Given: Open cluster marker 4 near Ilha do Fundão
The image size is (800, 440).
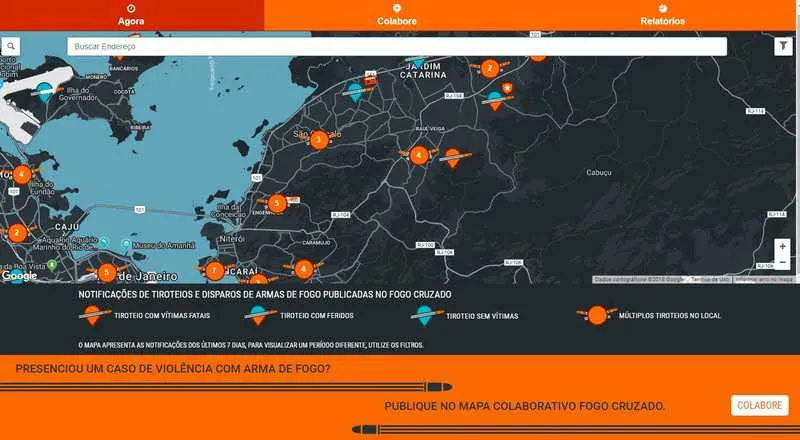Looking at the screenshot, I should (21, 175).
